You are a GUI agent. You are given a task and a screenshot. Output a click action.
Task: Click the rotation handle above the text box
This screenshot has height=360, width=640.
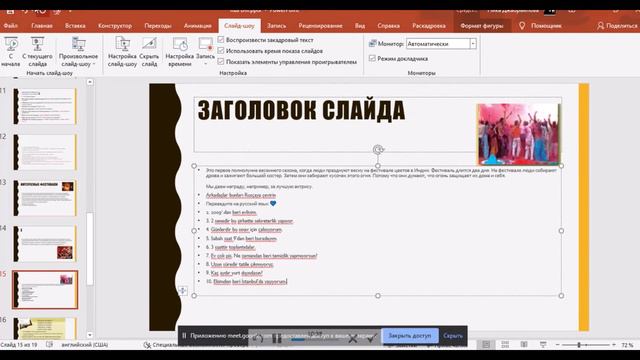coord(378,149)
